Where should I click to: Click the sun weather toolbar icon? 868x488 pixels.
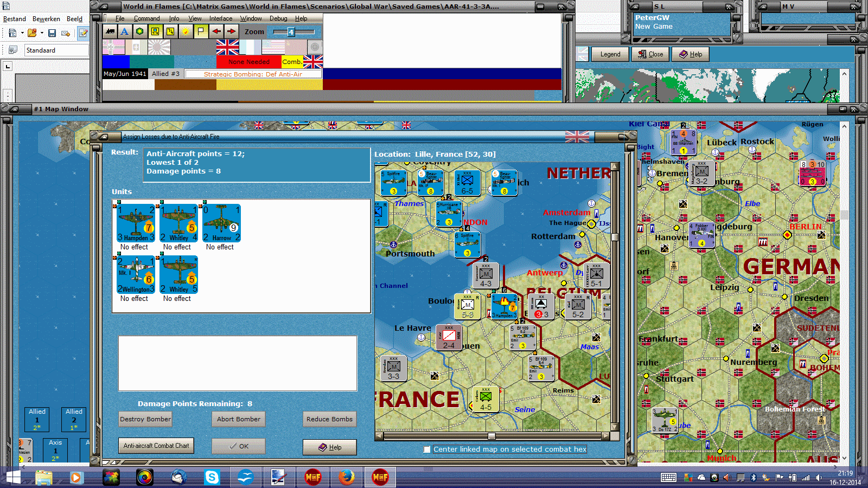(186, 31)
